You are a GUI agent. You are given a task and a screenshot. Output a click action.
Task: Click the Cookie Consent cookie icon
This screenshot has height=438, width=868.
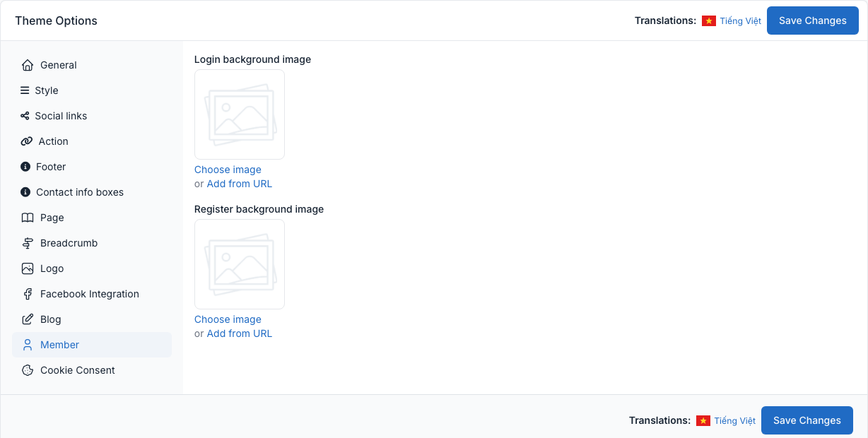click(28, 370)
